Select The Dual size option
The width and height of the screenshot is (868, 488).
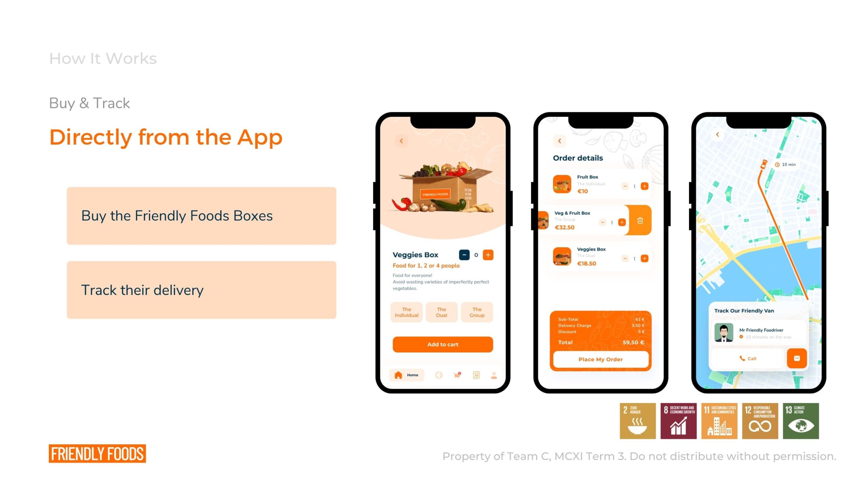coord(441,312)
